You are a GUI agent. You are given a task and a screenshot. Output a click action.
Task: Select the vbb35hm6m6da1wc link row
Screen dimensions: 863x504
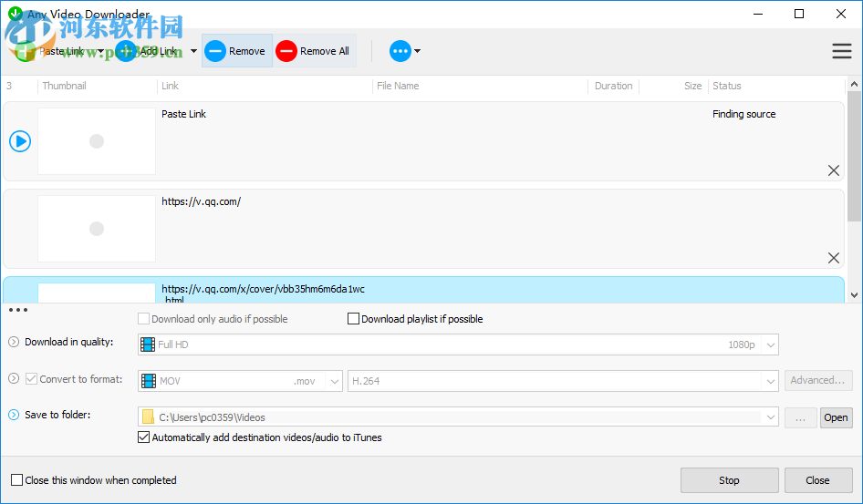pos(423,290)
